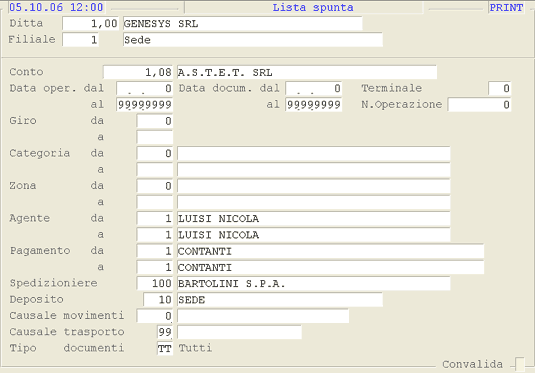Click the Terminale number field
The image size is (535, 373).
point(500,88)
